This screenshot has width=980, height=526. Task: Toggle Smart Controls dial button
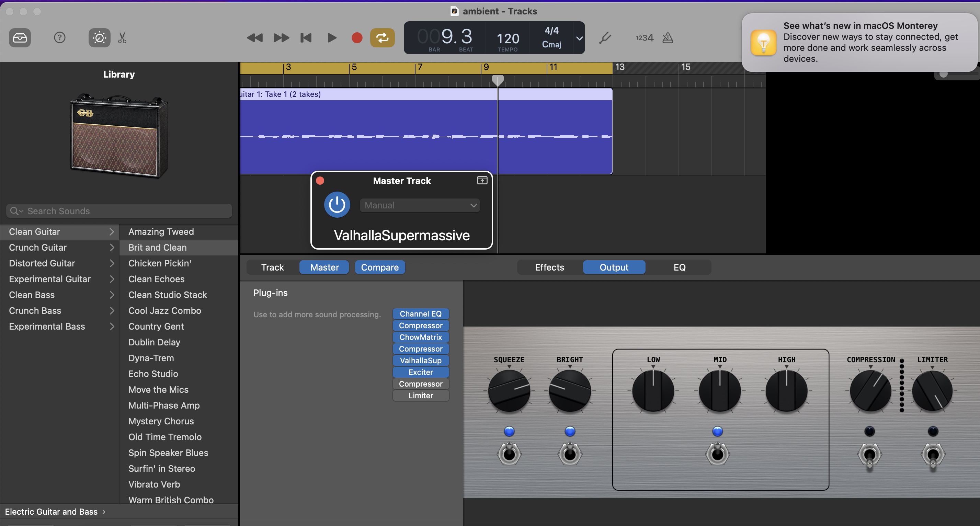click(x=99, y=38)
